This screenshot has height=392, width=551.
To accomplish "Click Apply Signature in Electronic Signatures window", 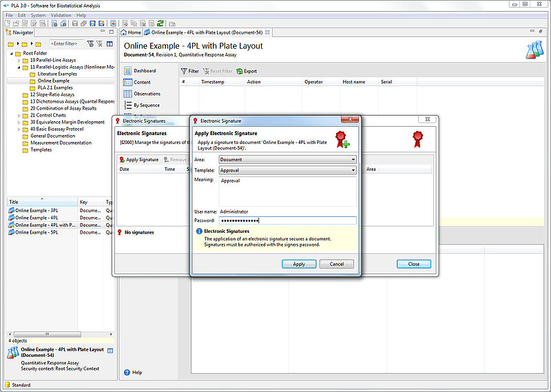I will pos(139,160).
